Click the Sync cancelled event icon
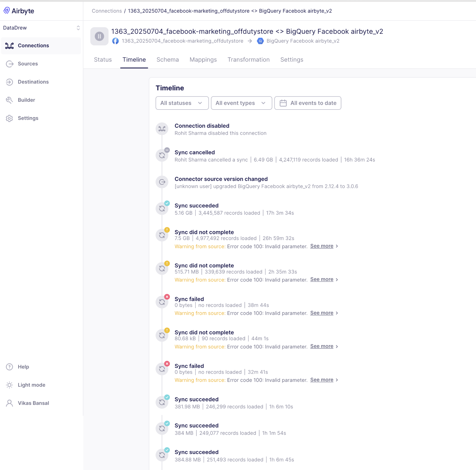The width and height of the screenshot is (476, 470). (162, 156)
